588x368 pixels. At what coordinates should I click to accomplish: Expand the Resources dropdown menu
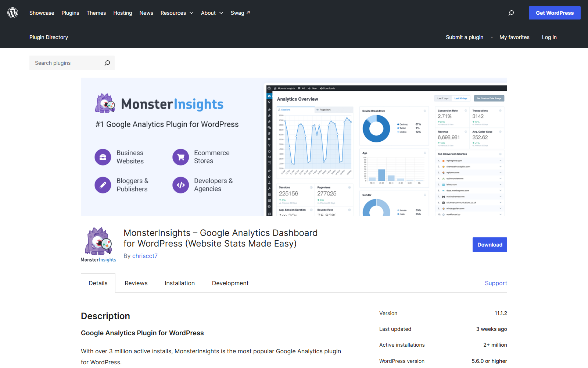177,13
